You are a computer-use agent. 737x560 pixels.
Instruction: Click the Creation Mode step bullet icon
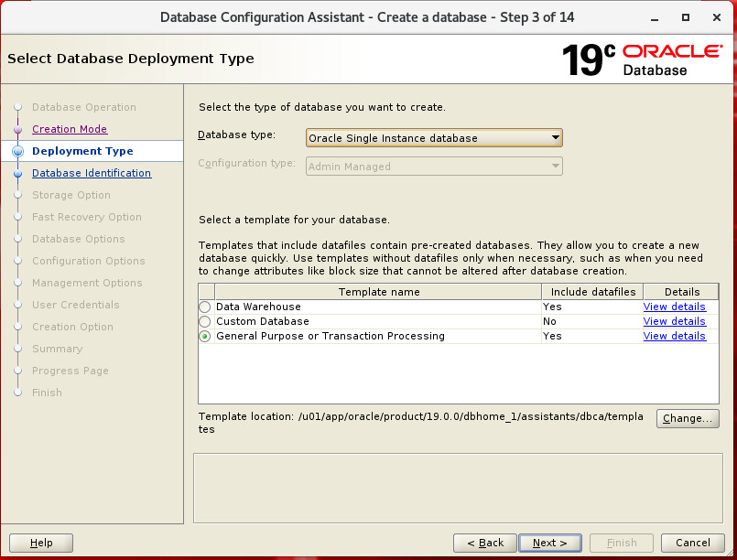point(18,129)
